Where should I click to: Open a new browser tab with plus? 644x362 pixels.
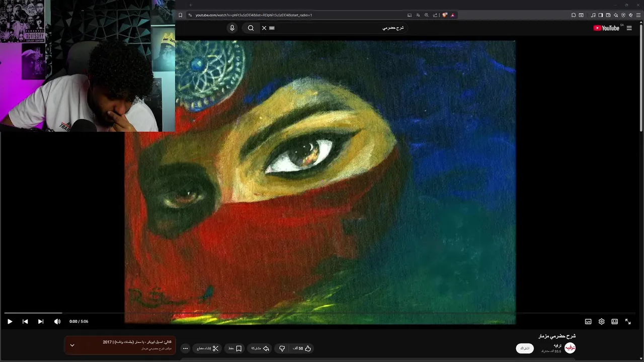pos(190,5)
